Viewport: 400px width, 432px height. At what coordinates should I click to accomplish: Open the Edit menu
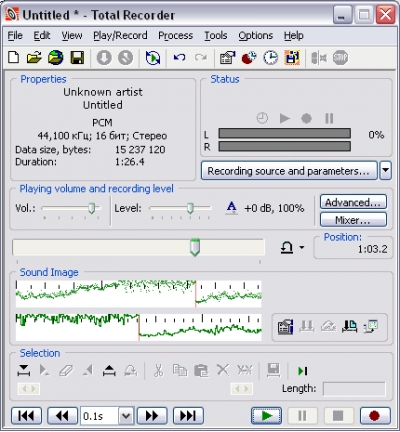click(x=42, y=35)
